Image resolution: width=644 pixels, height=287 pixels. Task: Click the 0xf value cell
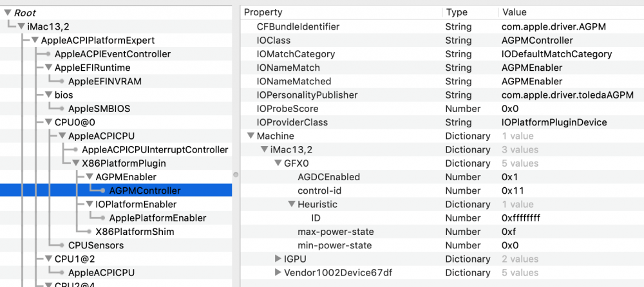point(509,232)
